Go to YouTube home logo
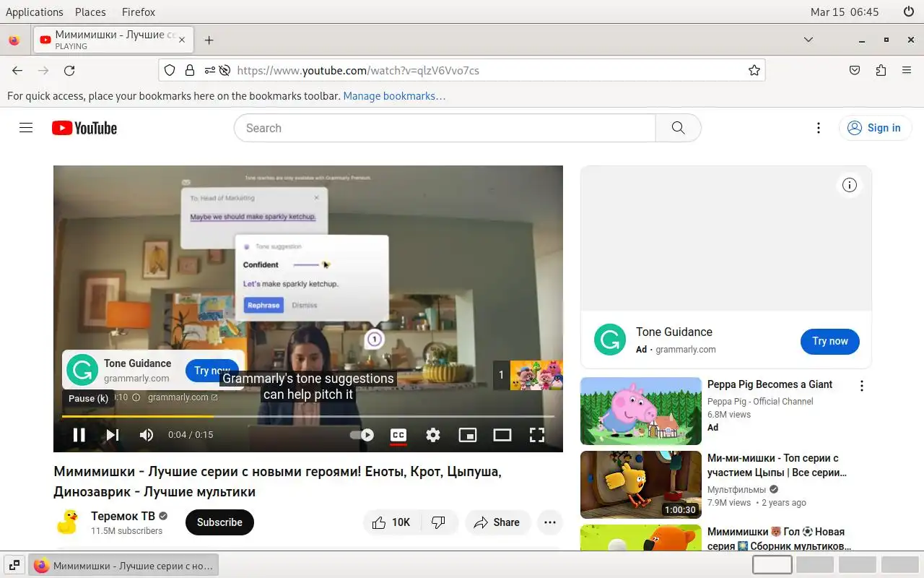The image size is (924, 578). pyautogui.click(x=84, y=128)
